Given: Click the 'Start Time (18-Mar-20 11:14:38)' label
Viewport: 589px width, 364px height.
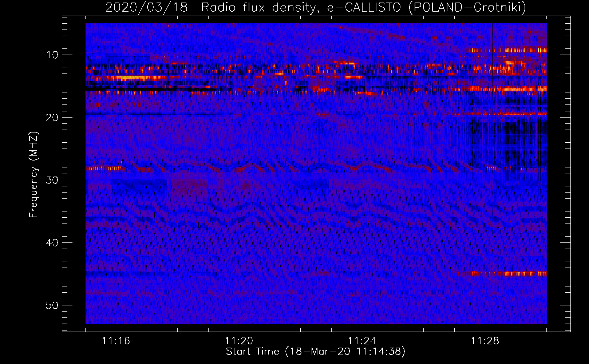Looking at the screenshot, I should [x=316, y=352].
